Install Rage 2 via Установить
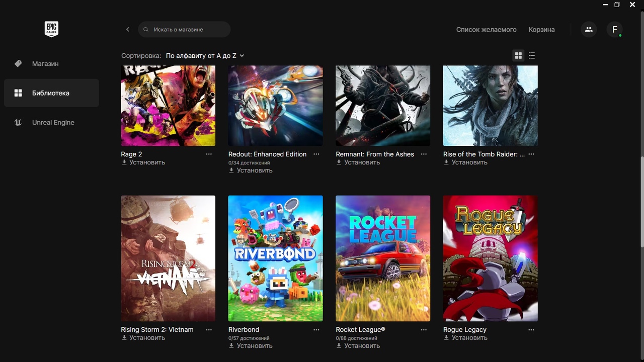Screen dimensions: 644x362 pyautogui.click(x=143, y=162)
